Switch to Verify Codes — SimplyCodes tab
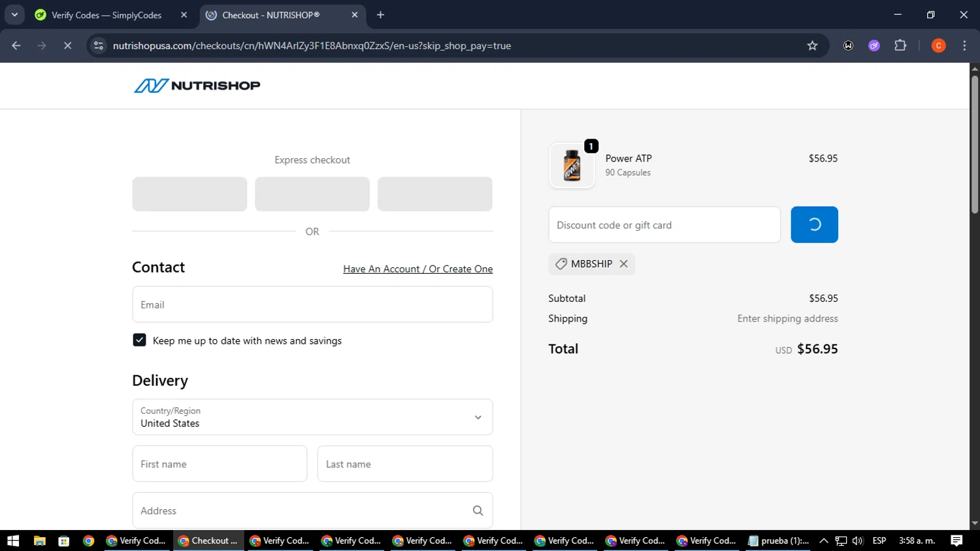The image size is (980, 551). tap(106, 15)
